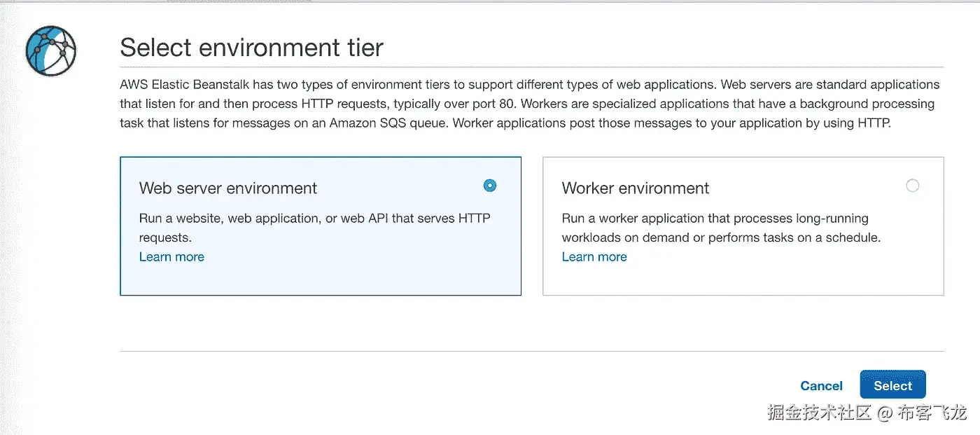The height and width of the screenshot is (435, 980).
Task: Click the Worker environment card title
Action: (636, 188)
